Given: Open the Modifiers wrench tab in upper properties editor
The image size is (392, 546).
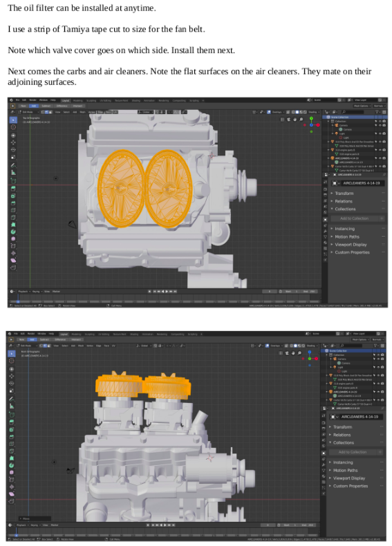Looking at the screenshot, I should click(325, 231).
